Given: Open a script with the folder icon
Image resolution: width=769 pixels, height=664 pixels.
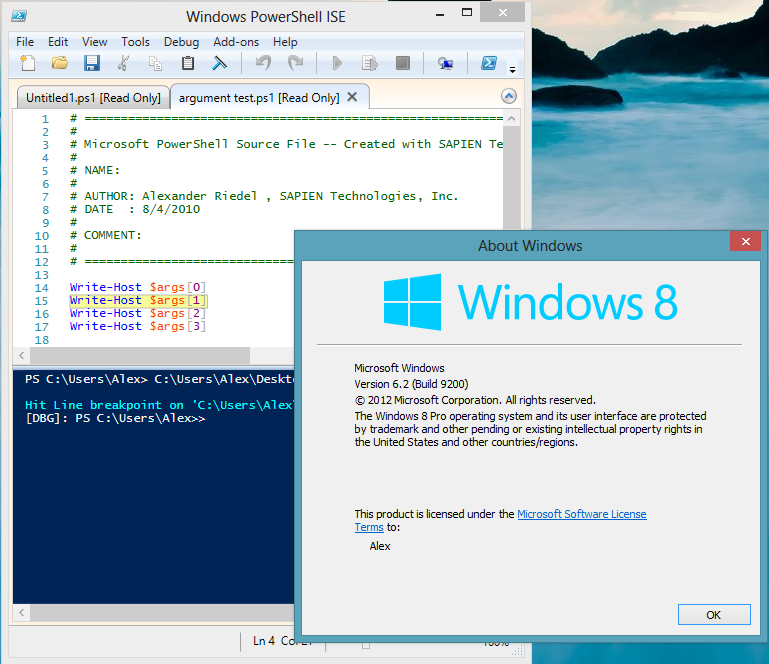Looking at the screenshot, I should 60,63.
